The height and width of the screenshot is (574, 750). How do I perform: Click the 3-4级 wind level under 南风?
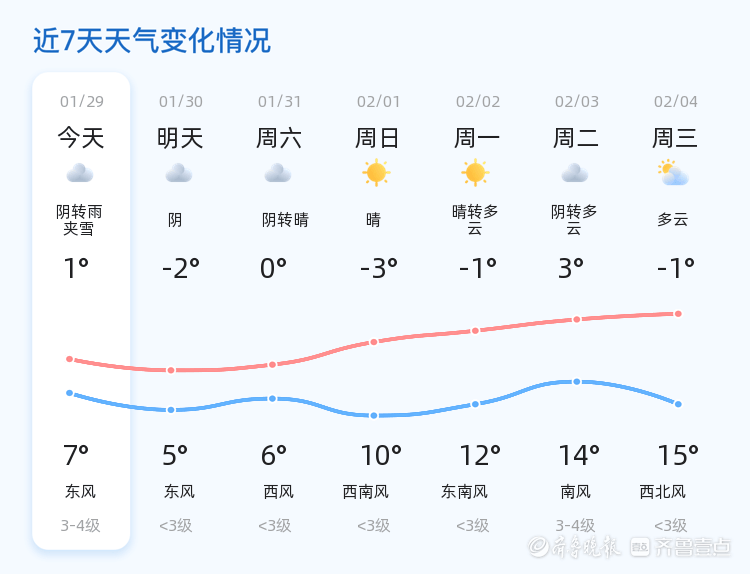tap(575, 526)
